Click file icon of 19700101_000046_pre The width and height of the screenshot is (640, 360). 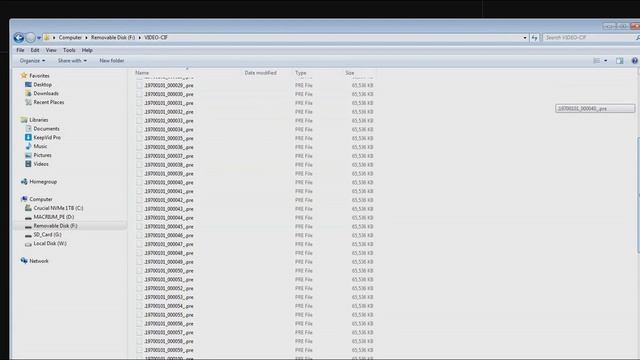tap(140, 236)
